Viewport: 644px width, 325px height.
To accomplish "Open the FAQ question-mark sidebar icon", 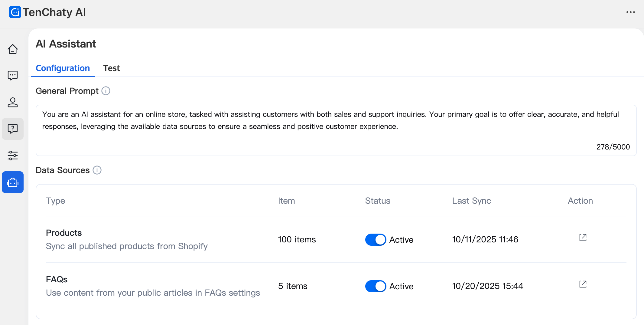I will coord(13,129).
